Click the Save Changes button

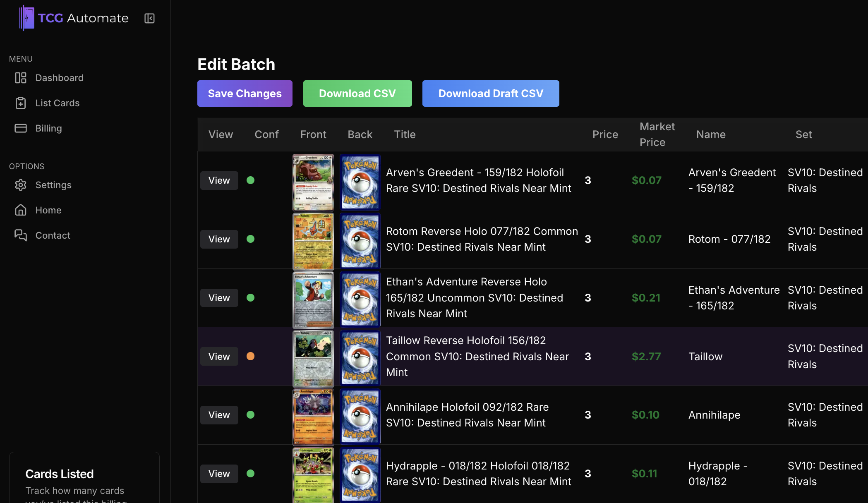point(245,93)
